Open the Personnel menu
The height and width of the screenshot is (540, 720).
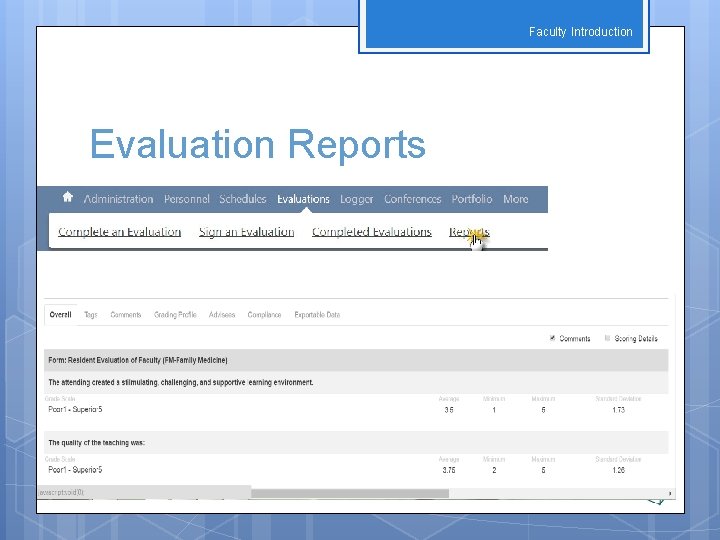pos(186,199)
